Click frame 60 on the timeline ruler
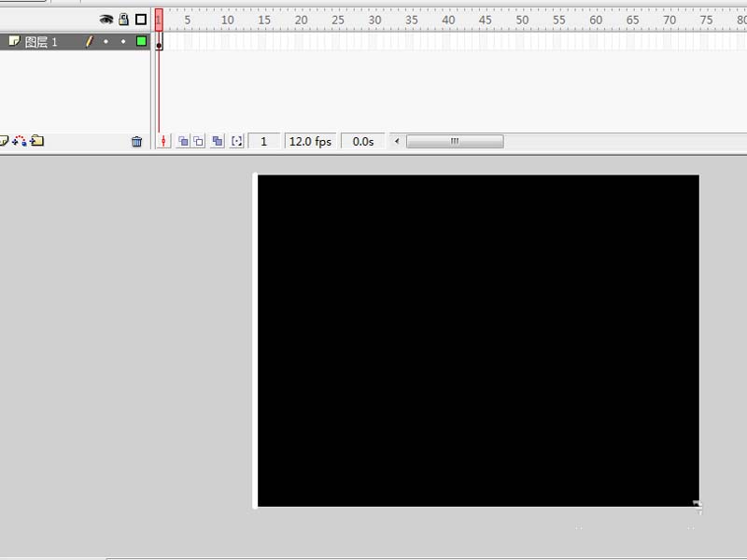This screenshot has width=747, height=560. pyautogui.click(x=596, y=20)
